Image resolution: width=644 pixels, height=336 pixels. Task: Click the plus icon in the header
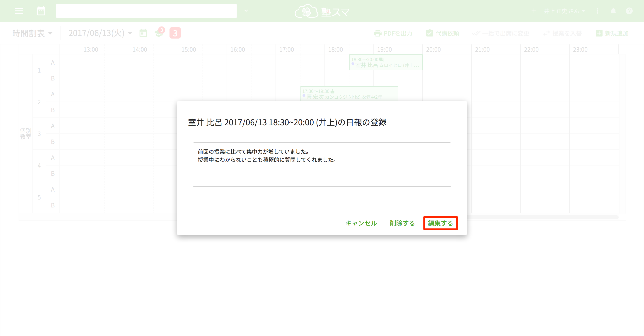(x=534, y=11)
